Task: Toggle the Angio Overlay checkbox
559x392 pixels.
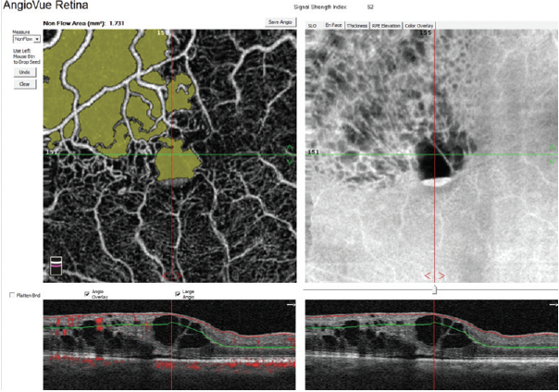Action: [x=87, y=292]
